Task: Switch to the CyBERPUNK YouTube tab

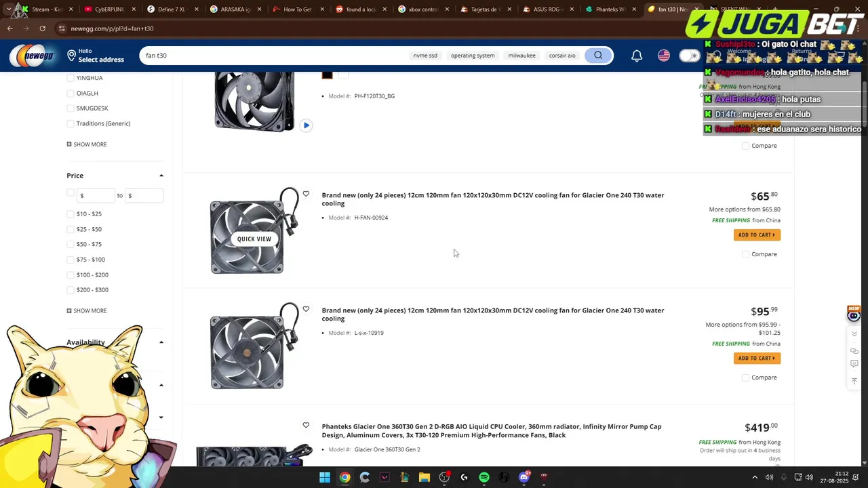Action: [x=109, y=9]
